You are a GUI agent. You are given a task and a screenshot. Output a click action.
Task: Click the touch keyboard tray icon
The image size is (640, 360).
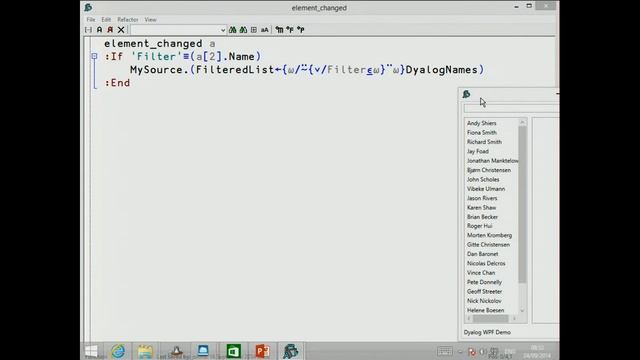(444, 351)
